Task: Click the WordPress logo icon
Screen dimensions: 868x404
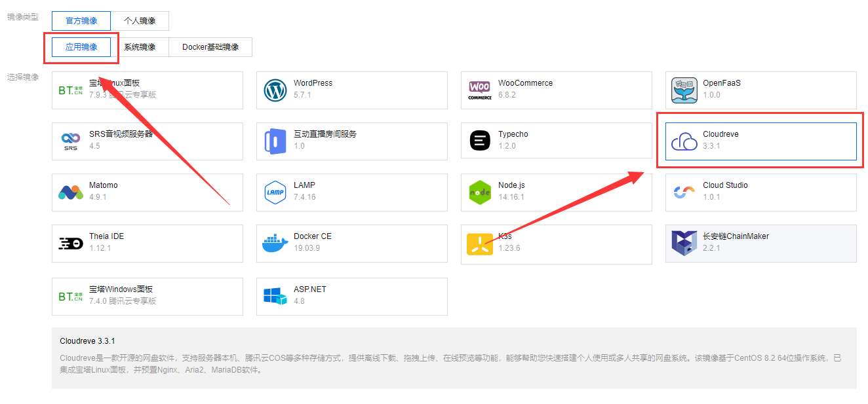Action: [275, 90]
